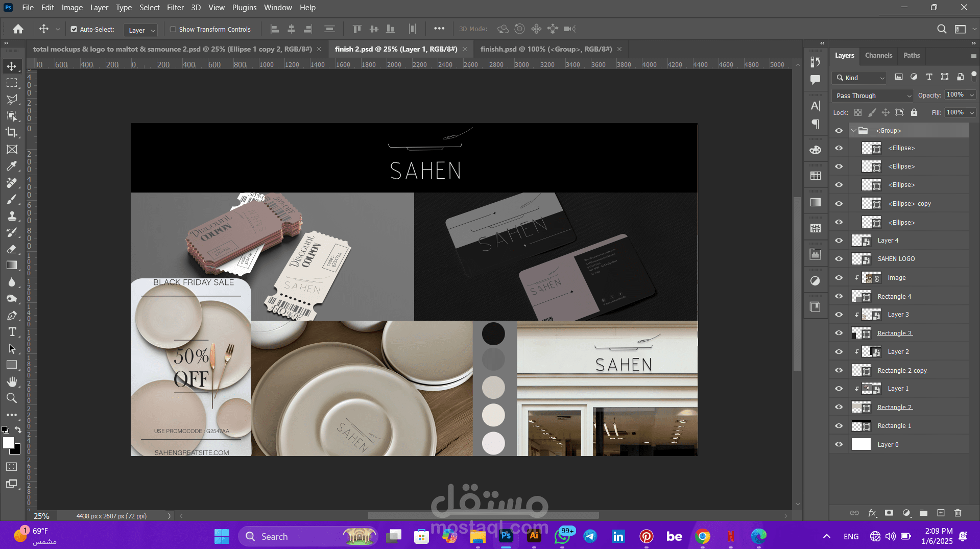Select the Horizontal Type tool
Screen dimensions: 980x549
[12, 332]
